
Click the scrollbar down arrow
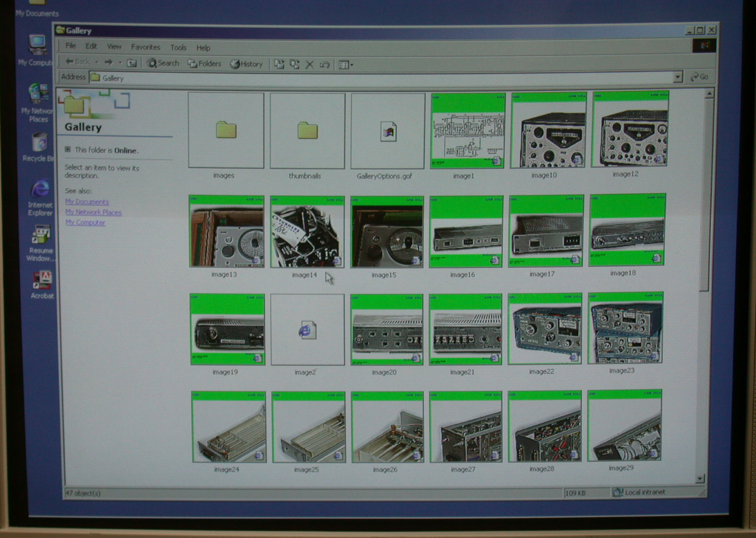point(700,479)
